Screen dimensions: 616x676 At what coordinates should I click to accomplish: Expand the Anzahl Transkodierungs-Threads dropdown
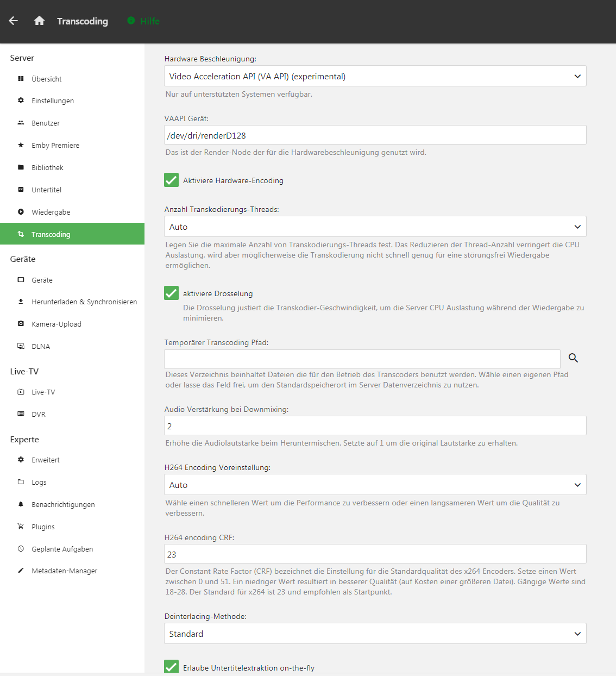pyautogui.click(x=375, y=227)
